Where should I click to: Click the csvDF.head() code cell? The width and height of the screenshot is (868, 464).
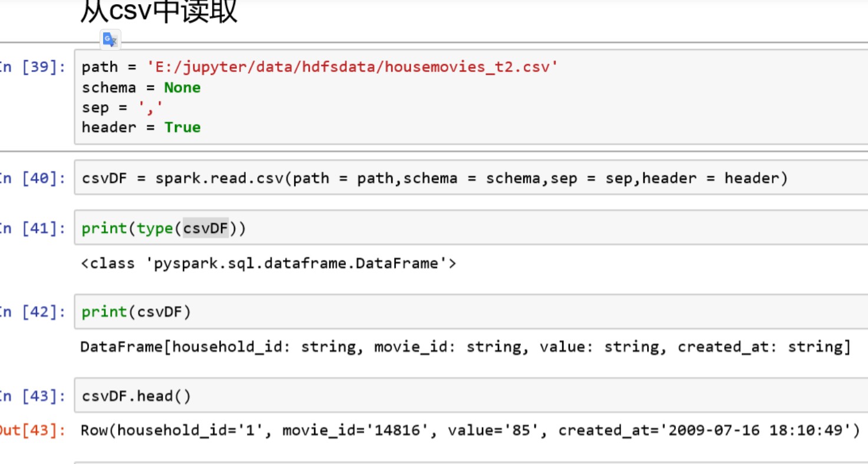(x=137, y=396)
